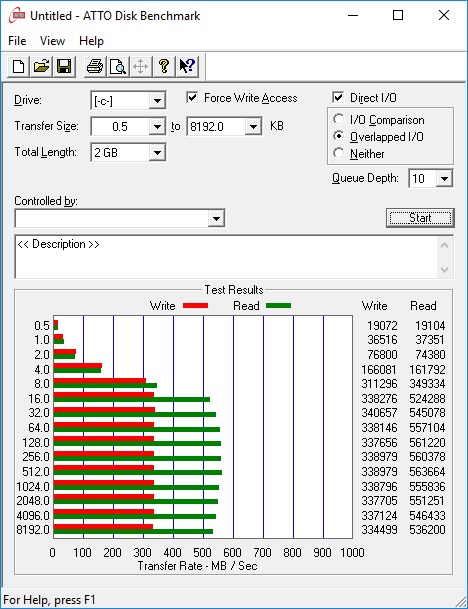Image resolution: width=468 pixels, height=609 pixels.
Task: Open the Help menu
Action: [x=91, y=41]
